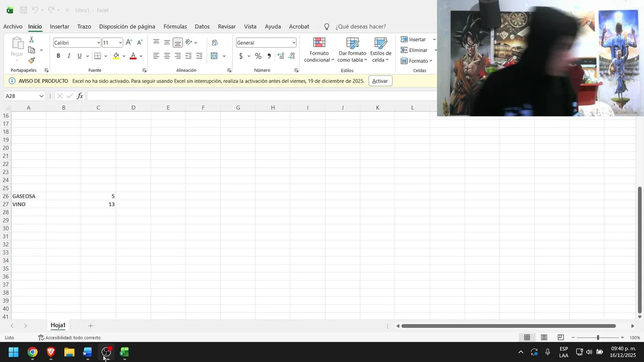Switch to the Disposición de página tab

click(x=127, y=27)
